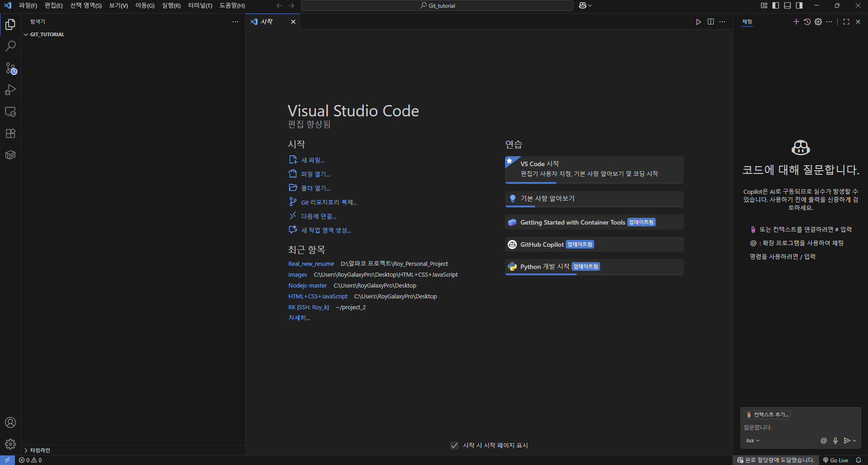Click 새 파일... link
Image resolution: width=868 pixels, height=465 pixels.
(x=306, y=160)
